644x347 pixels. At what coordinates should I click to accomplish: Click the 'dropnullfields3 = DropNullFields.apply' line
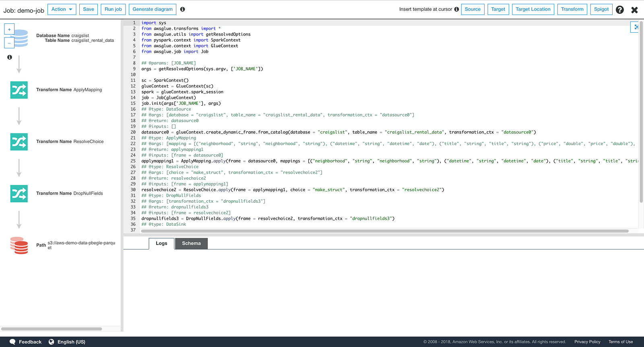[x=268, y=219]
